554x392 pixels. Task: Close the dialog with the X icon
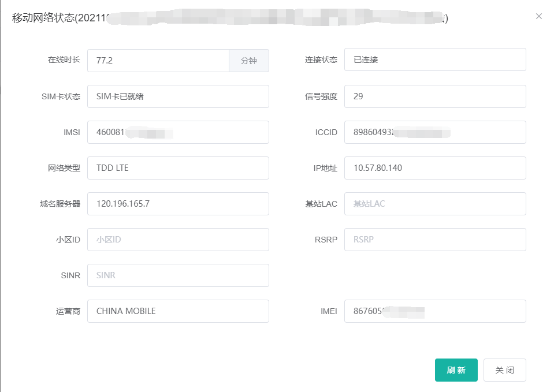coord(538,16)
